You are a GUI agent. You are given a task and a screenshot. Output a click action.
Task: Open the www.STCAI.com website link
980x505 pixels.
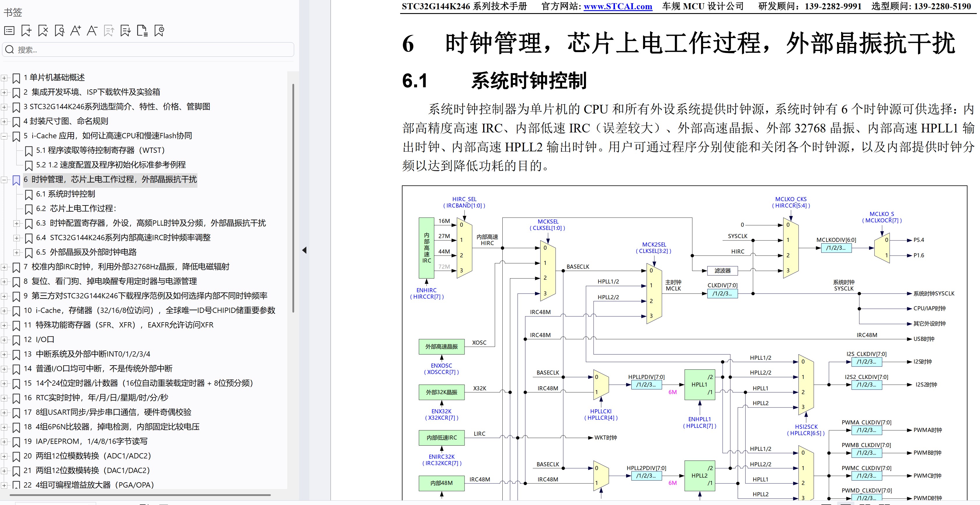pyautogui.click(x=617, y=6)
